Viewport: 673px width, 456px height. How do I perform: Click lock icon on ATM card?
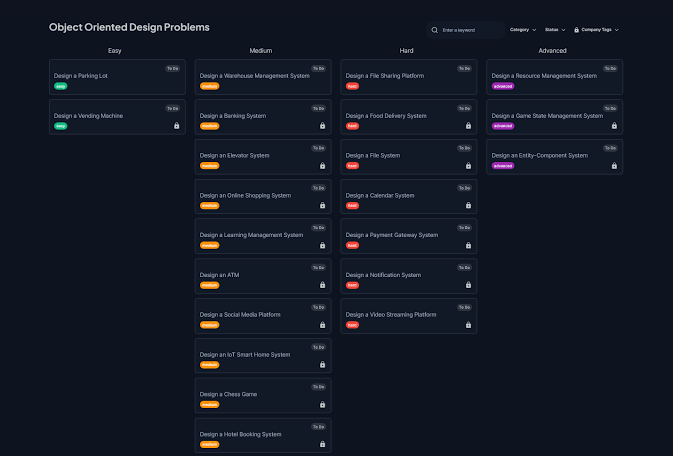pos(322,285)
